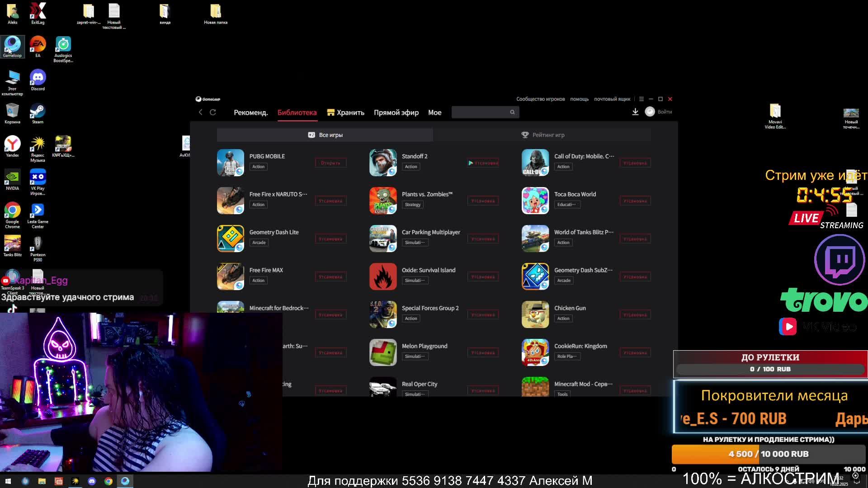
Task: Open the download manager arrow icon
Action: click(635, 112)
